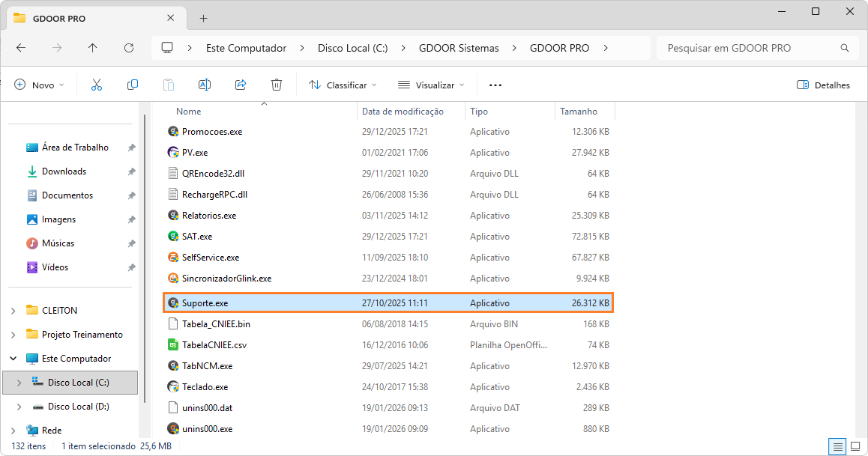The height and width of the screenshot is (456, 868).
Task: Switch to details list view in status bar
Action: (837, 446)
